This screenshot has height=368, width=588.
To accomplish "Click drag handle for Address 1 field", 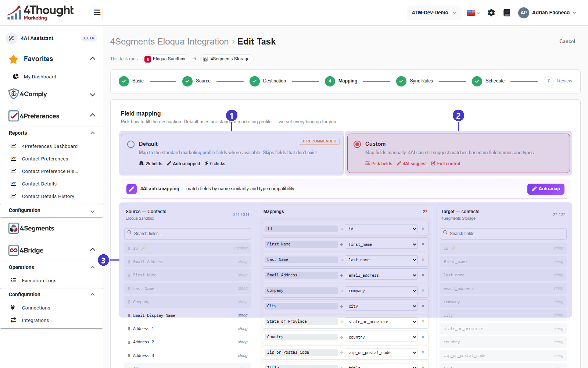I will click(x=129, y=329).
